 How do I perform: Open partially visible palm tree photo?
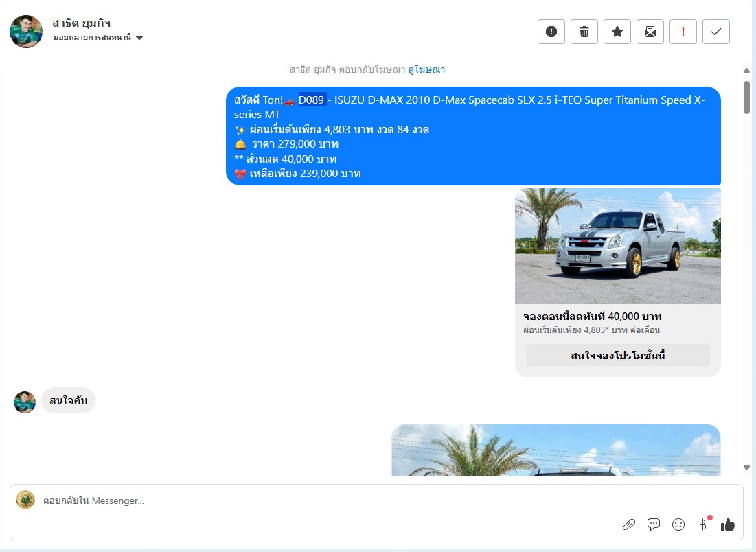556,450
